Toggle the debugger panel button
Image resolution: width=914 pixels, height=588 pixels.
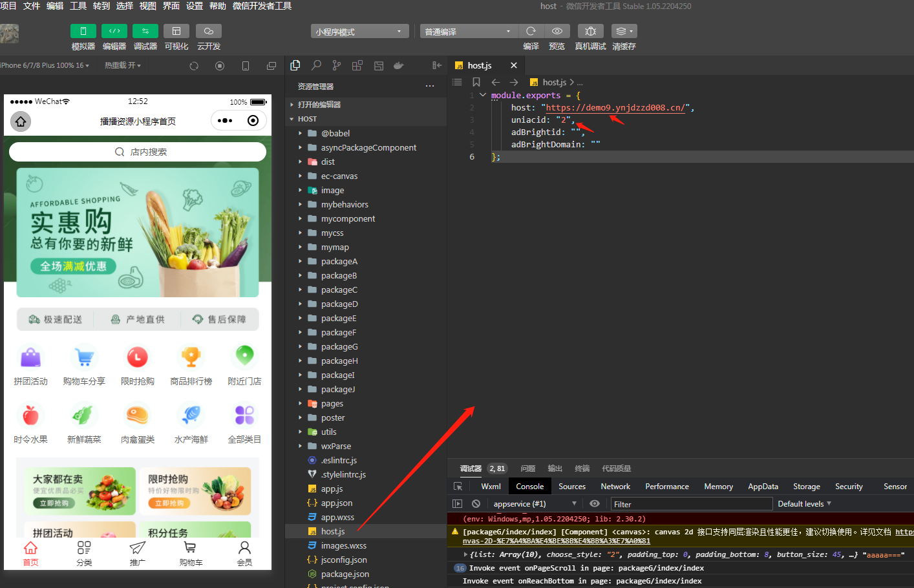click(145, 31)
